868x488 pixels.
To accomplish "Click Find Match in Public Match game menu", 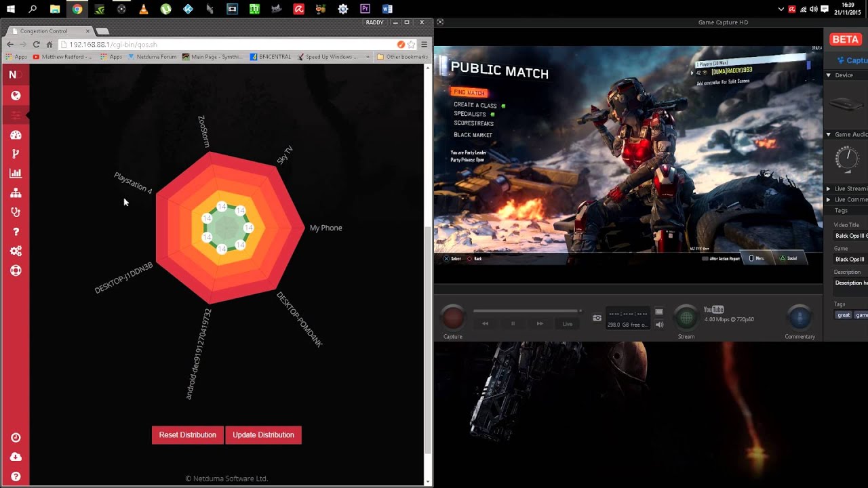I will coord(469,92).
